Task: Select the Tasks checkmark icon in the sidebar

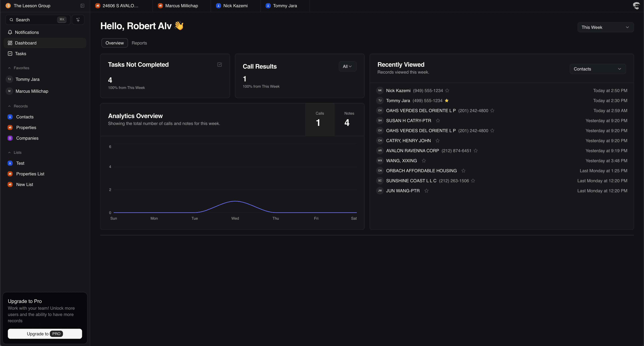Action: tap(10, 53)
